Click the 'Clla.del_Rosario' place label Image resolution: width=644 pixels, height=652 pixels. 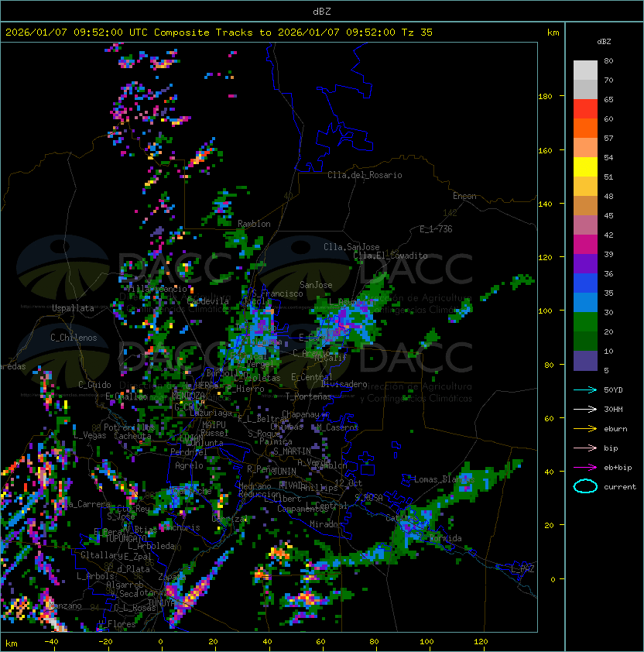(365, 175)
